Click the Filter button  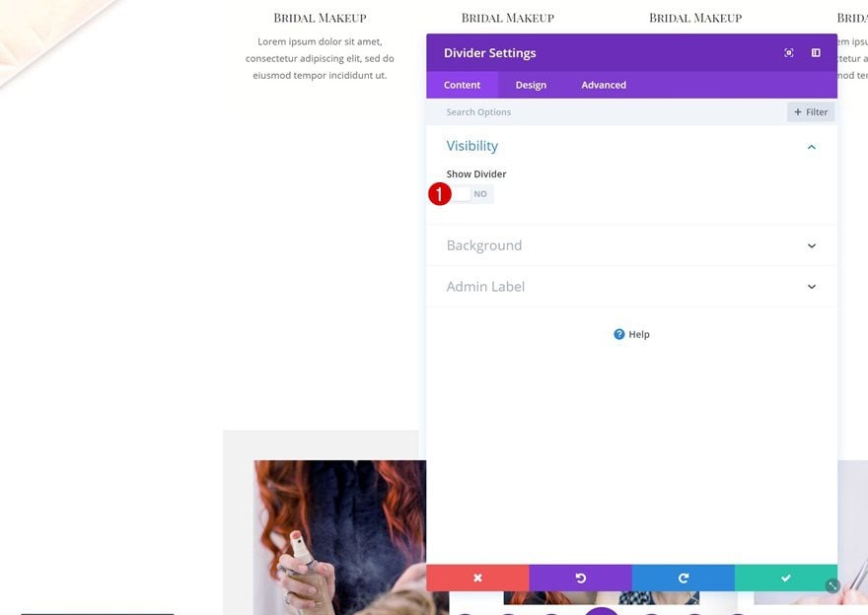[811, 111]
